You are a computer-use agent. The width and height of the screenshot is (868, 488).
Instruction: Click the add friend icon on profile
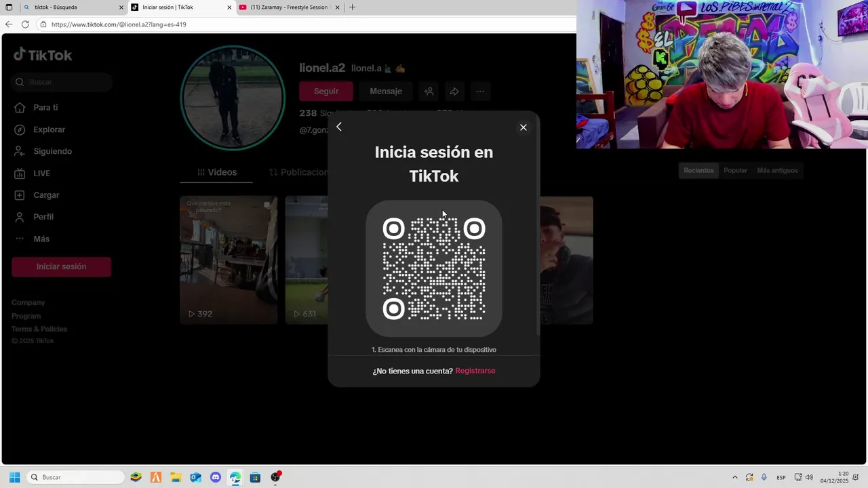(429, 91)
